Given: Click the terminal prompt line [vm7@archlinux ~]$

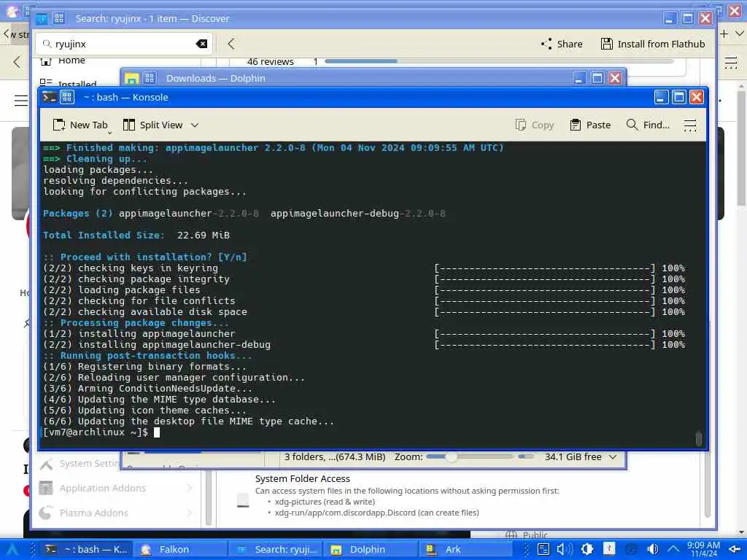Looking at the screenshot, I should 96,432.
